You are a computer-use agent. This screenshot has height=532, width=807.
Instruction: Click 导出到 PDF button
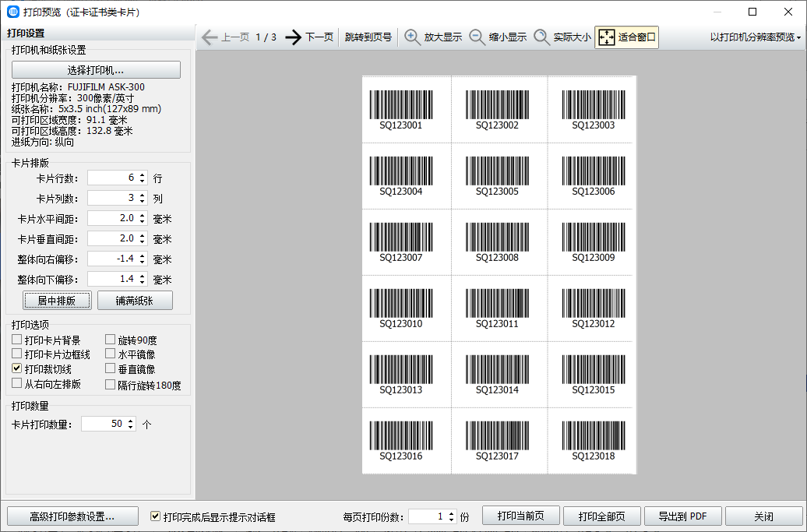coord(682,516)
